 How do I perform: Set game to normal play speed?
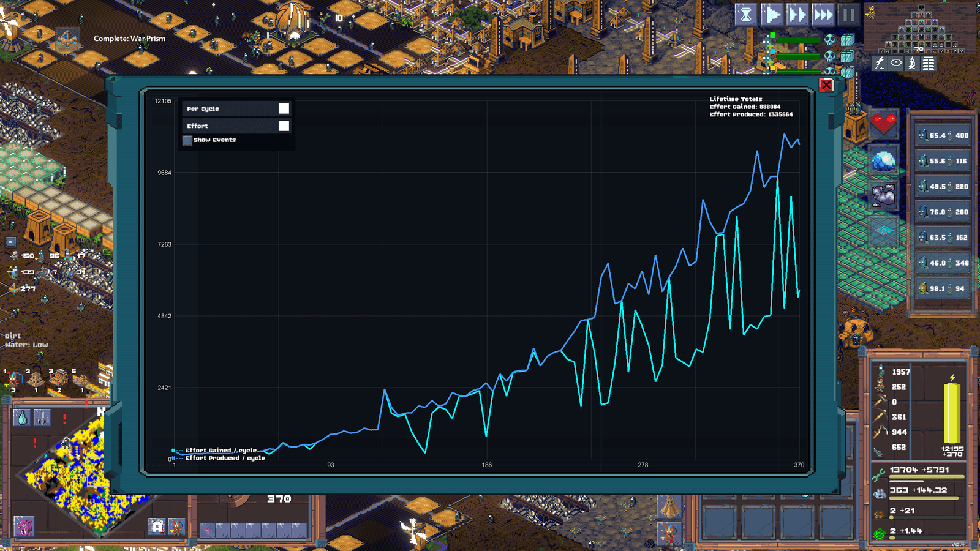coord(772,15)
